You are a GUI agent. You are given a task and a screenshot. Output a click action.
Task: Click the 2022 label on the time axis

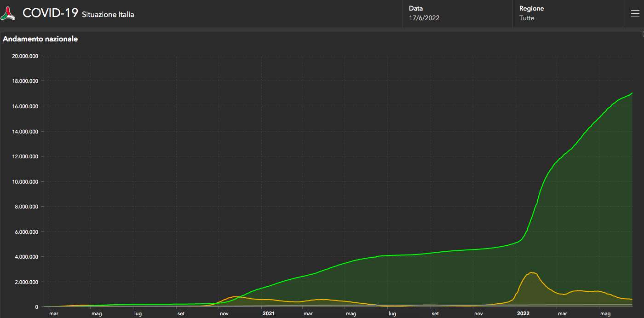coord(523,314)
